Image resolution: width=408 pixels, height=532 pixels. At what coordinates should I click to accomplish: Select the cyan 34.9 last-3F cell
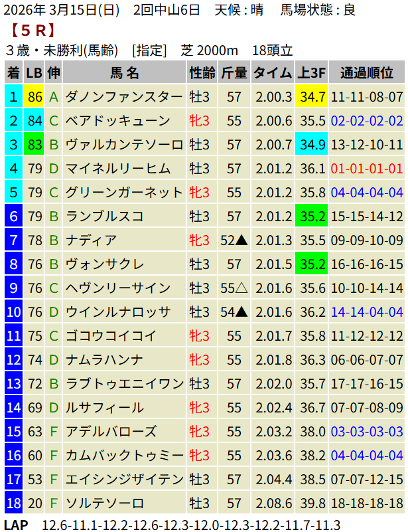click(x=312, y=145)
